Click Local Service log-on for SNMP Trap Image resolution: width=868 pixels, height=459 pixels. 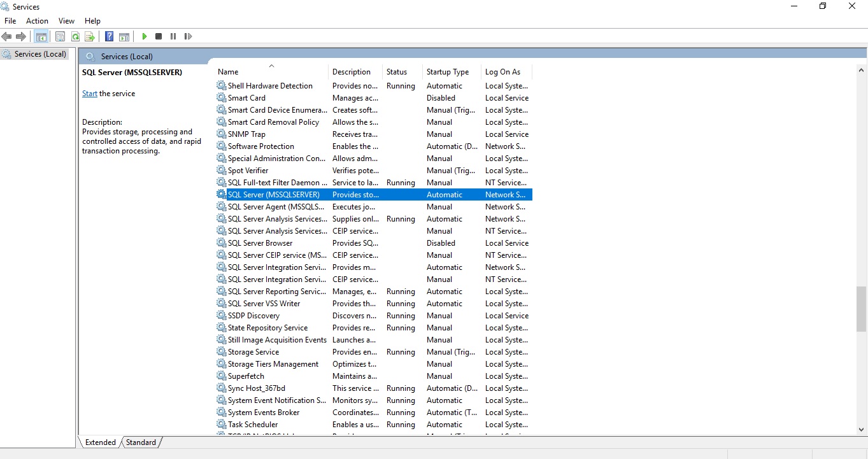507,134
